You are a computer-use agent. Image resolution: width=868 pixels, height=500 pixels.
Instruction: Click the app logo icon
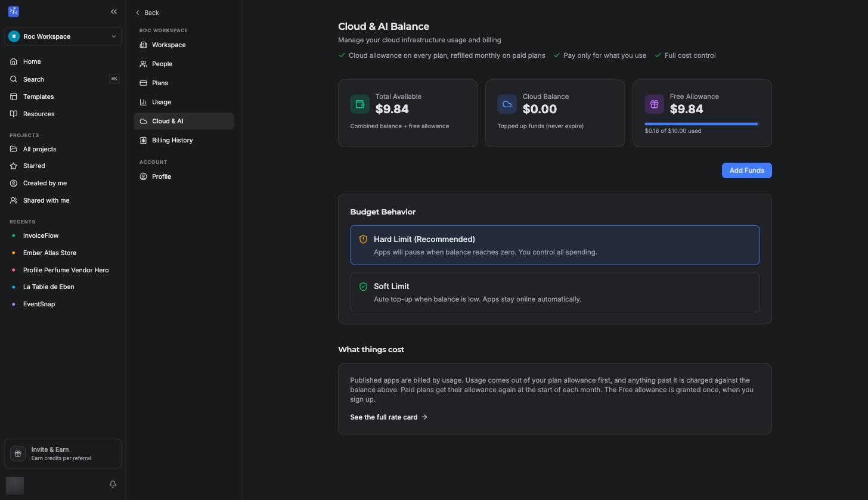14,11
